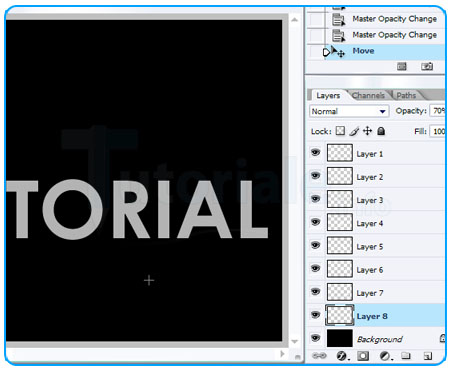Create new snapshot camera icon in History

[427, 66]
